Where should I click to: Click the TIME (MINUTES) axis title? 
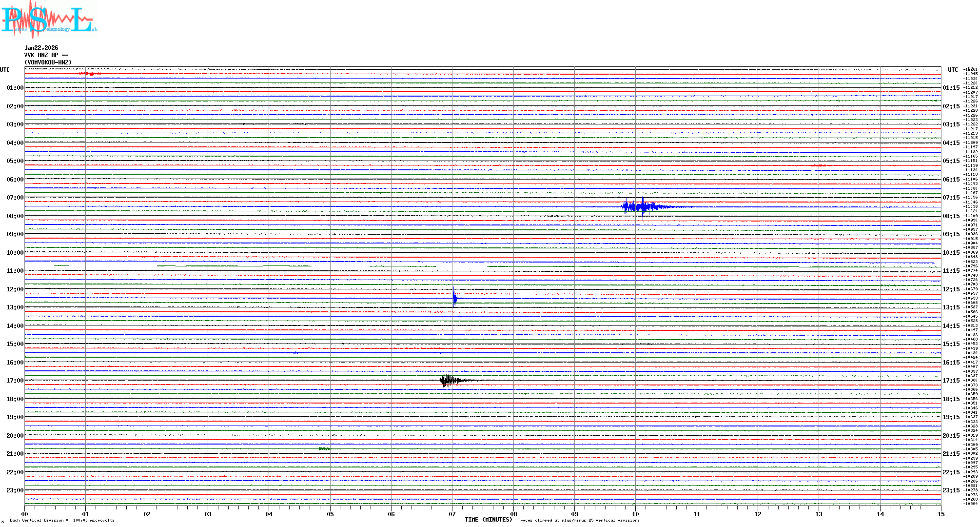(x=489, y=520)
